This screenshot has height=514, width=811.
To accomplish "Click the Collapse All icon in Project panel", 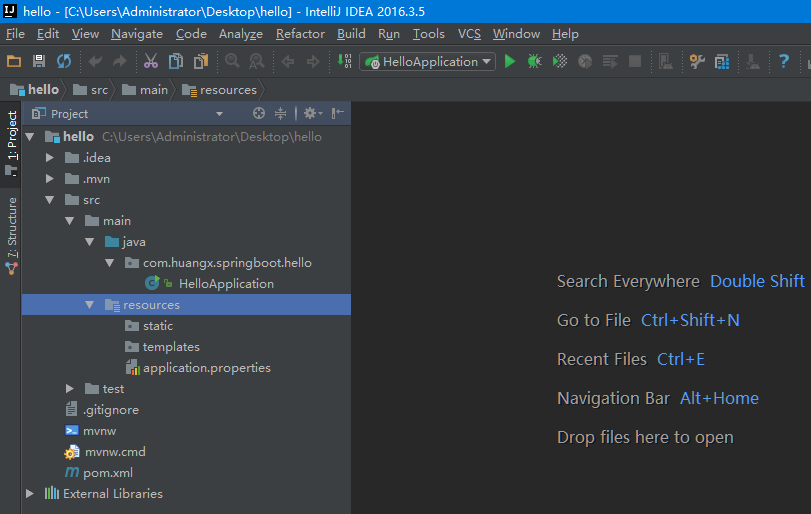I will [x=280, y=113].
